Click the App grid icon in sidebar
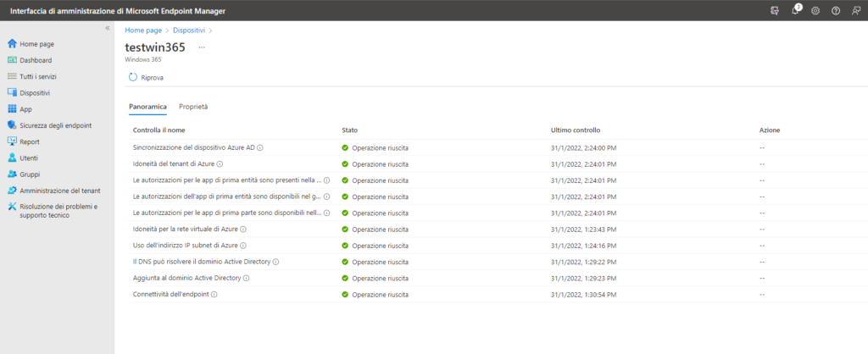This screenshot has width=868, height=354. click(12, 109)
